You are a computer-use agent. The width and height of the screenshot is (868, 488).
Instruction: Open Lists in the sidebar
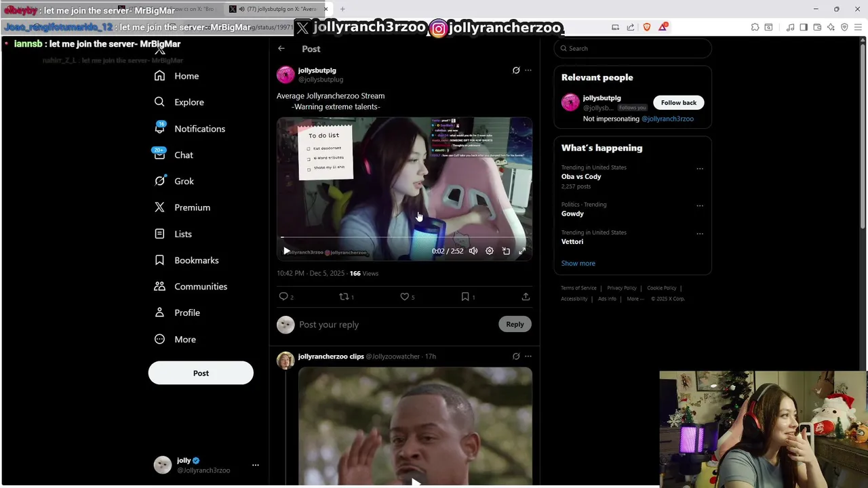tap(173, 234)
